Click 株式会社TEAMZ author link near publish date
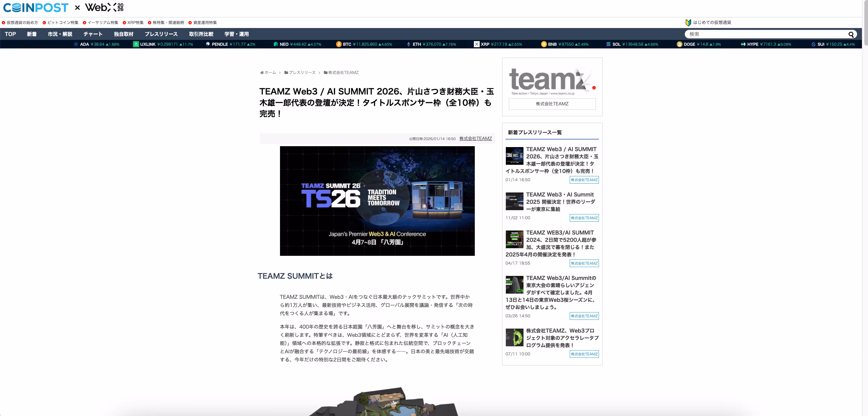 (475, 139)
